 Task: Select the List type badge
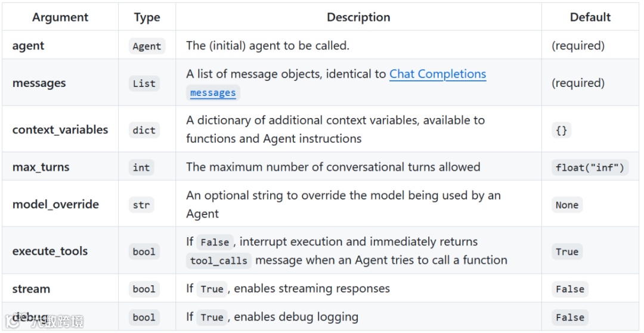[144, 84]
